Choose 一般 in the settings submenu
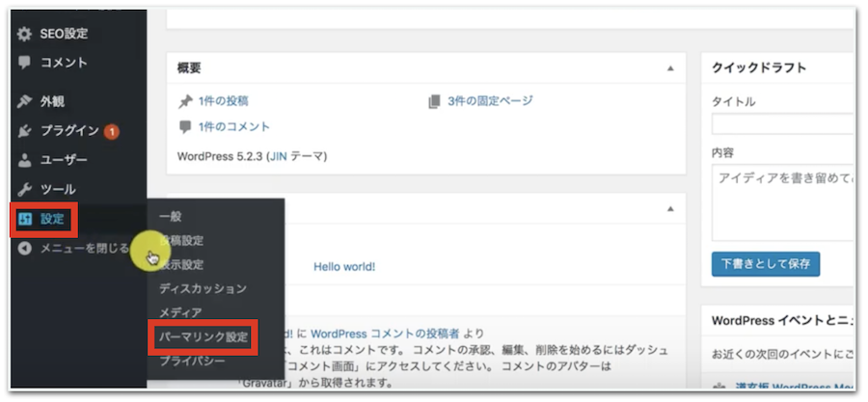Viewport: 868px width, 402px height. click(x=171, y=217)
